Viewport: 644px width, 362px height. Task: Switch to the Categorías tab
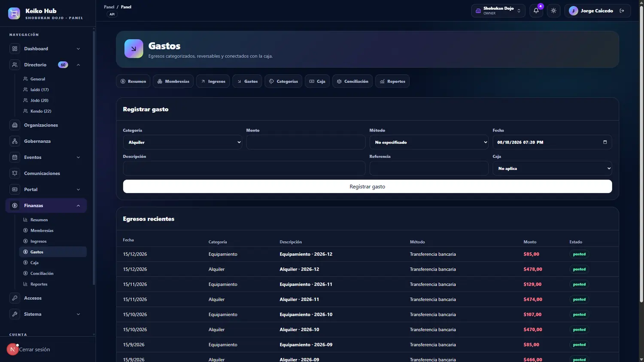[283, 81]
